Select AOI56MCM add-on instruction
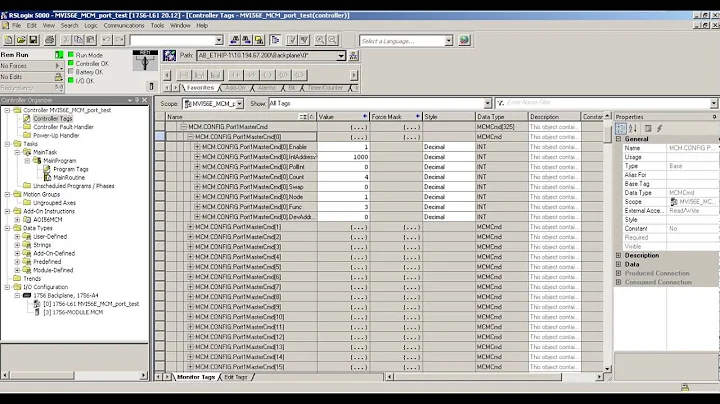720x404 pixels. (47, 219)
